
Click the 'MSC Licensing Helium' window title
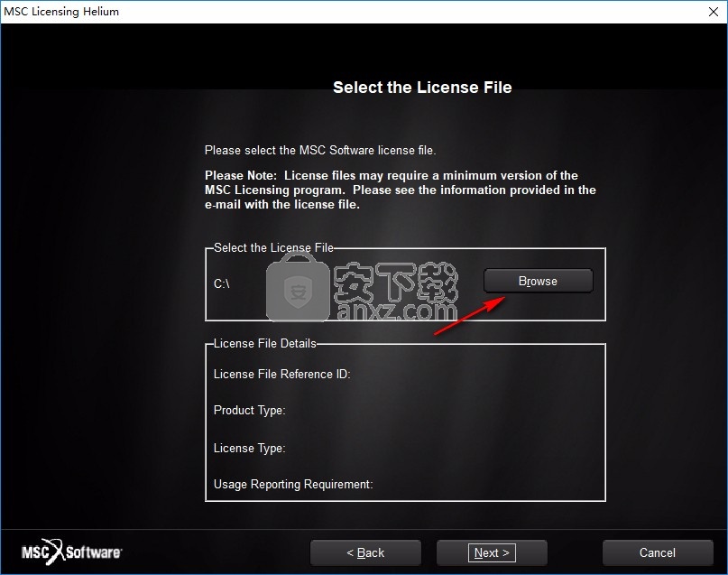pos(61,11)
